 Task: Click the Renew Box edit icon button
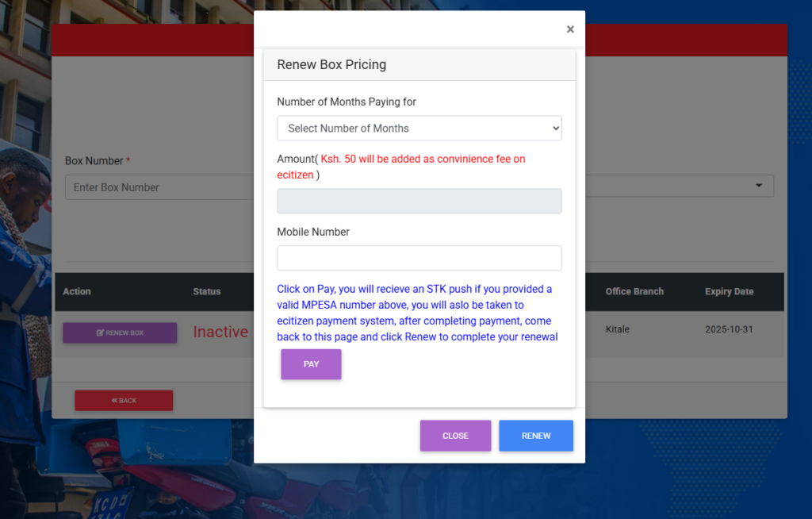pos(120,333)
